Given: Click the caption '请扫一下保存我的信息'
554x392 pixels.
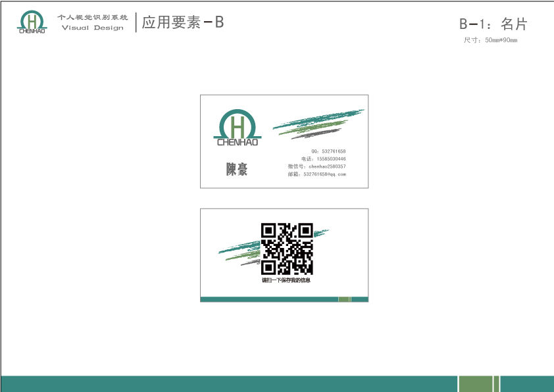Looking at the screenshot, I should (x=286, y=280).
